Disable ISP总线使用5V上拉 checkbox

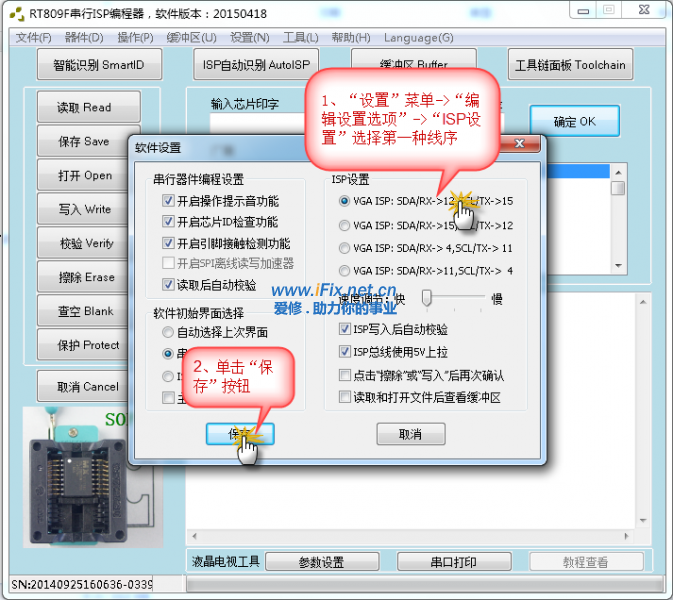[346, 351]
